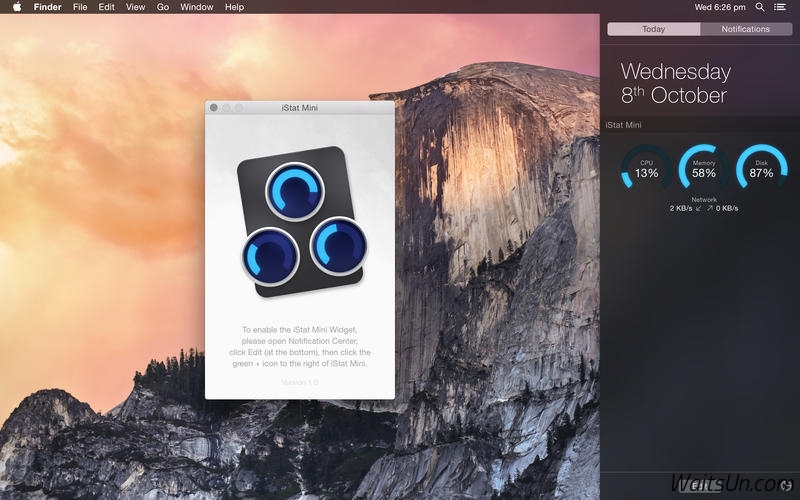Image resolution: width=800 pixels, height=500 pixels.
Task: Open the Finder menu
Action: [x=47, y=7]
